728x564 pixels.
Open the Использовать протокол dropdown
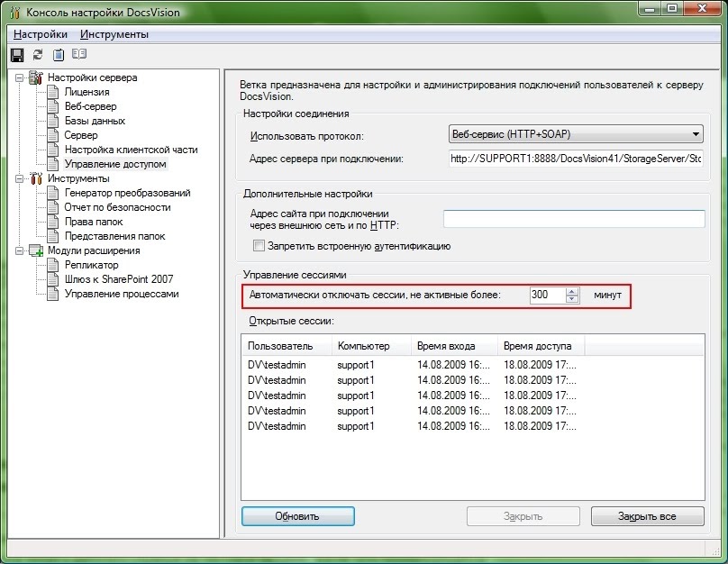click(576, 134)
